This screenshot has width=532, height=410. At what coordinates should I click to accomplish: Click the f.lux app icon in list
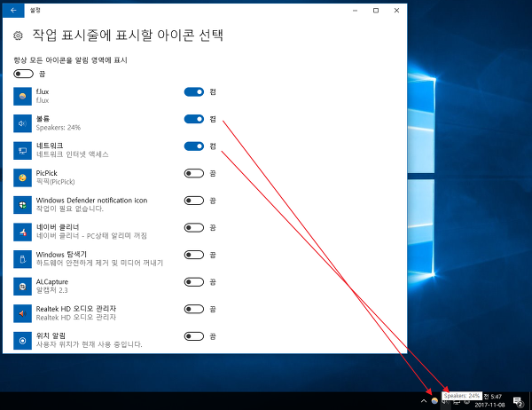22,96
